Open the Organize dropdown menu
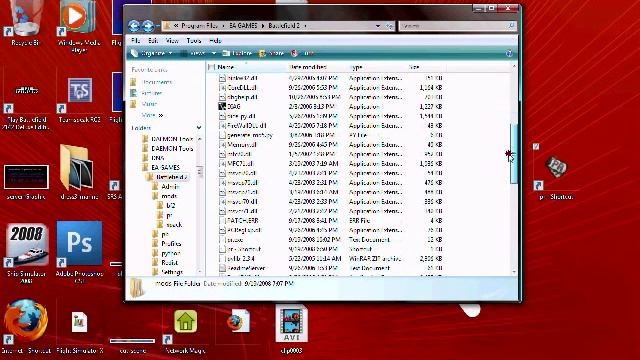The width and height of the screenshot is (640, 360). point(152,53)
